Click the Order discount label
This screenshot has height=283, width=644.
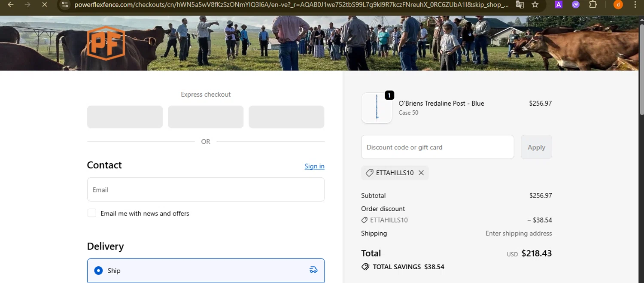tap(383, 209)
